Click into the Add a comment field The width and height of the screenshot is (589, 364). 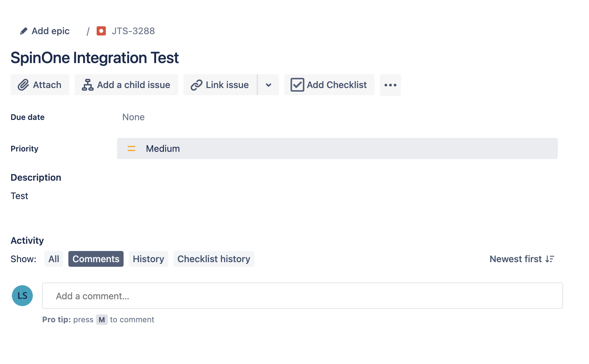coord(302,296)
